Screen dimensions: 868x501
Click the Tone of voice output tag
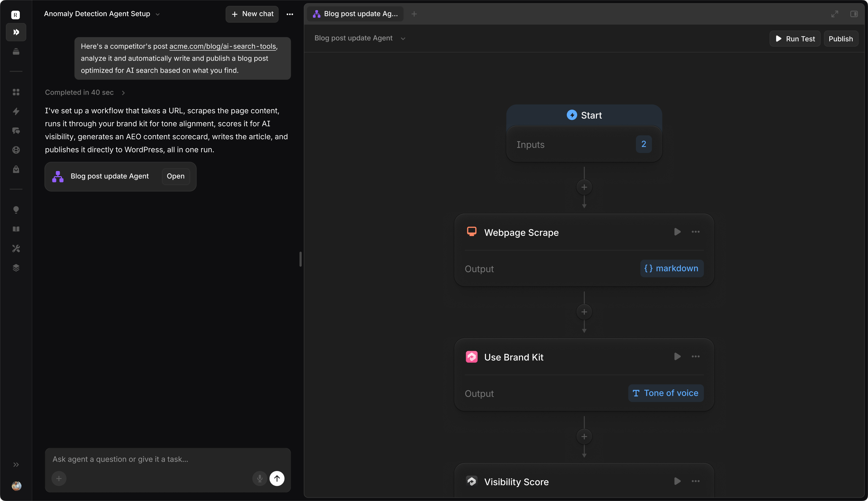tap(666, 393)
